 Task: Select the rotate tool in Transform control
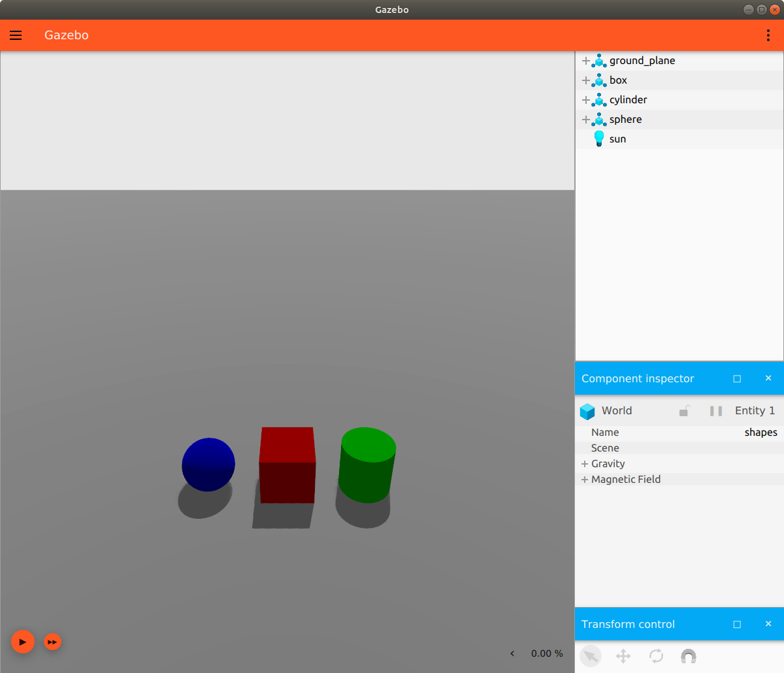(x=656, y=656)
